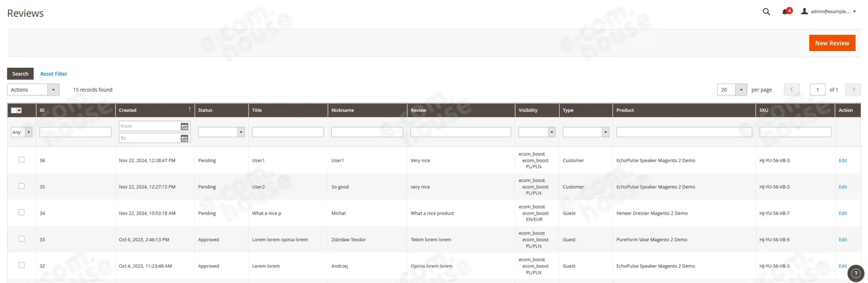The width and height of the screenshot is (868, 283).
Task: Toggle the Created column sort arrow
Action: [x=189, y=110]
